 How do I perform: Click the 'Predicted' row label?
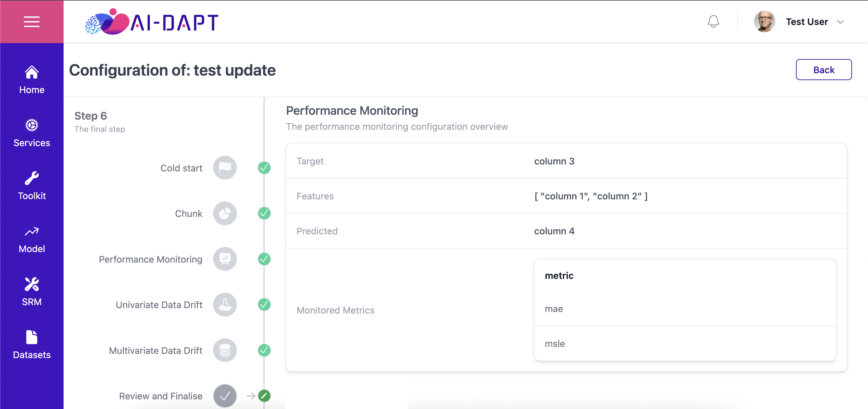(x=317, y=231)
